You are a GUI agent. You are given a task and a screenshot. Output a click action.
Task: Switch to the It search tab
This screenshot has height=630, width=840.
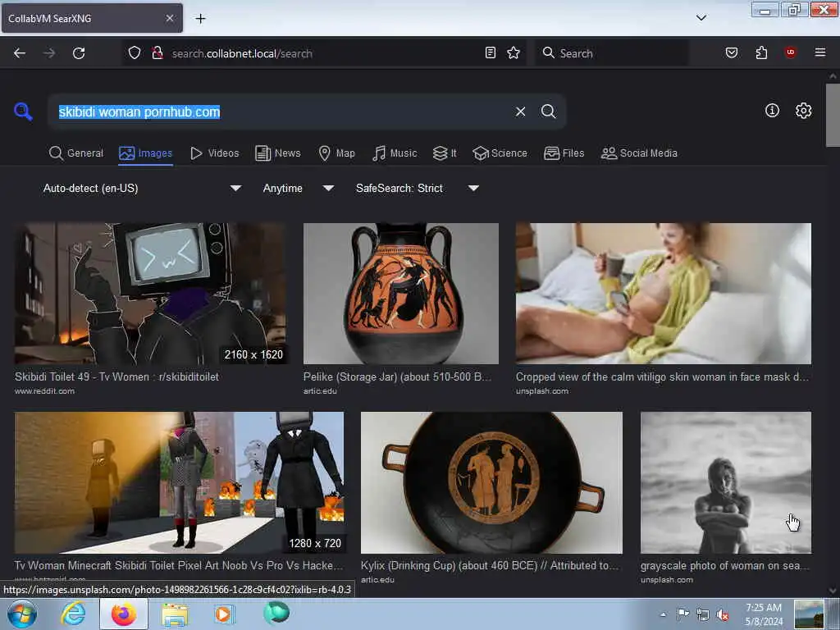click(445, 153)
